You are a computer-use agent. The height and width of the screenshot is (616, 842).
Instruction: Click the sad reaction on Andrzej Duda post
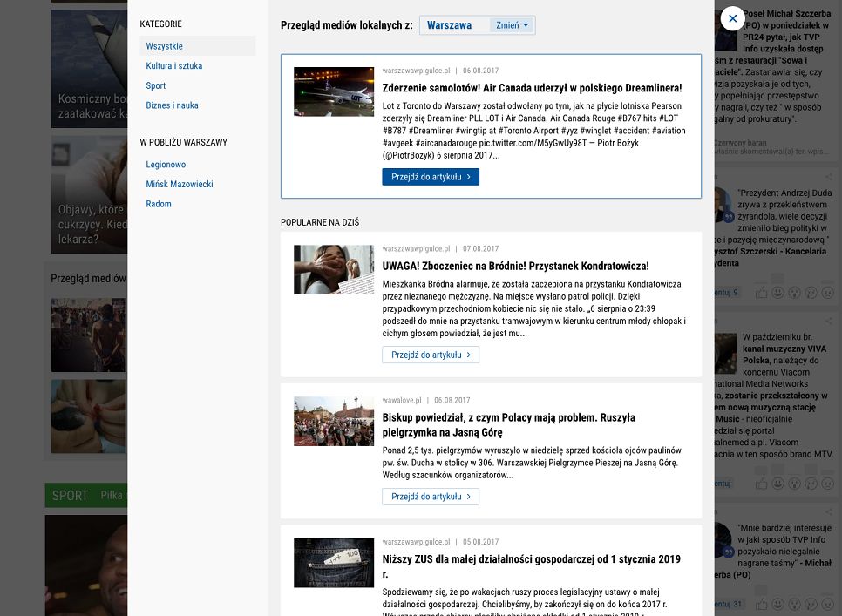pos(829,293)
